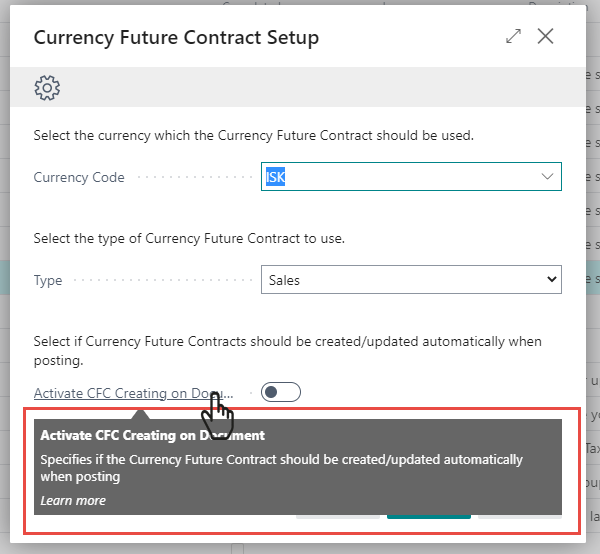Close the Currency Future Contract Setup dialog

click(546, 36)
